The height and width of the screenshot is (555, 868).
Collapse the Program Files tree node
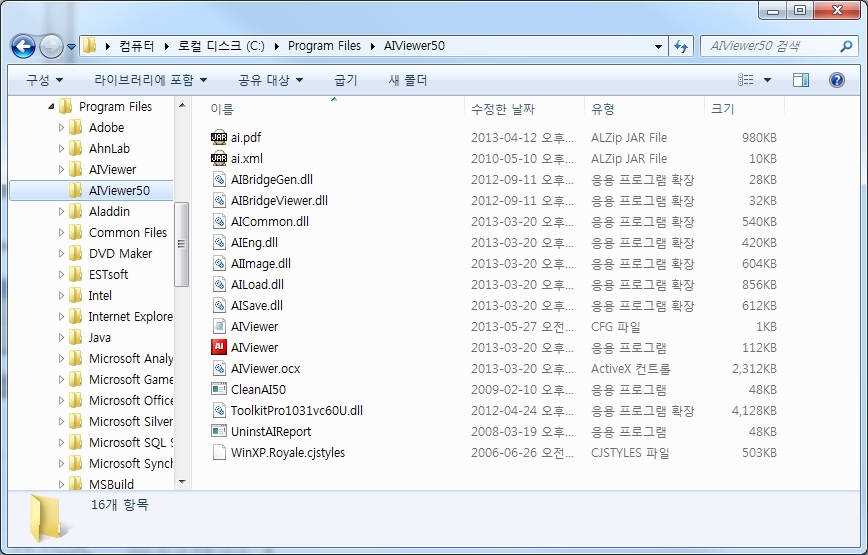[x=51, y=106]
